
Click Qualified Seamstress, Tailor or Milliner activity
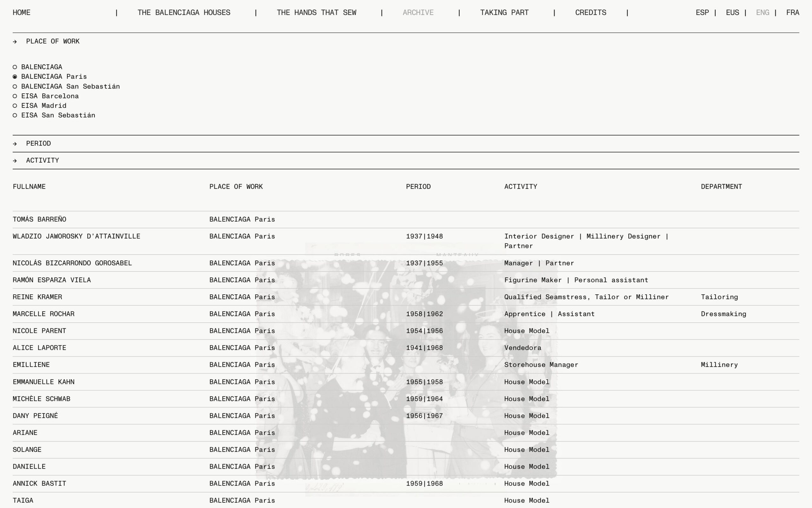coord(586,297)
